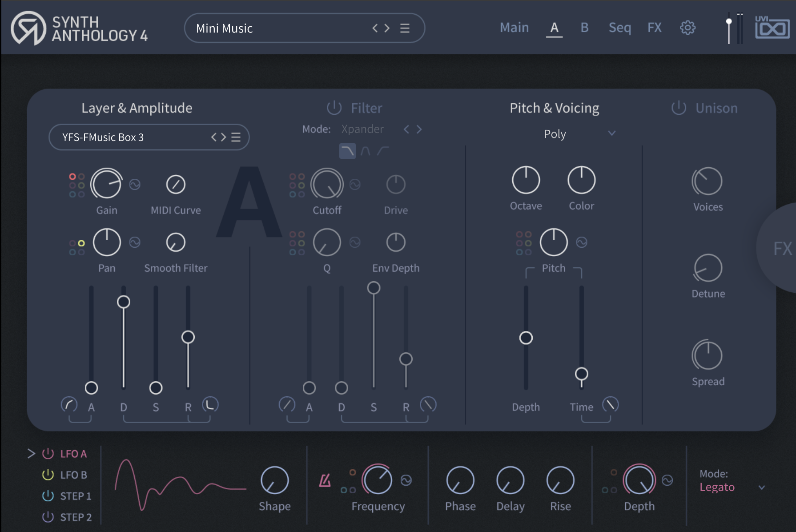Click the metronome sync icon near Frequency
Screen dimensions: 796x532
pyautogui.click(x=325, y=480)
